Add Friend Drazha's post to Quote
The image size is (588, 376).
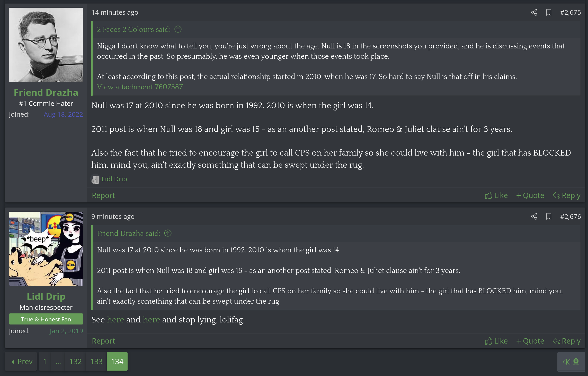[x=530, y=195]
